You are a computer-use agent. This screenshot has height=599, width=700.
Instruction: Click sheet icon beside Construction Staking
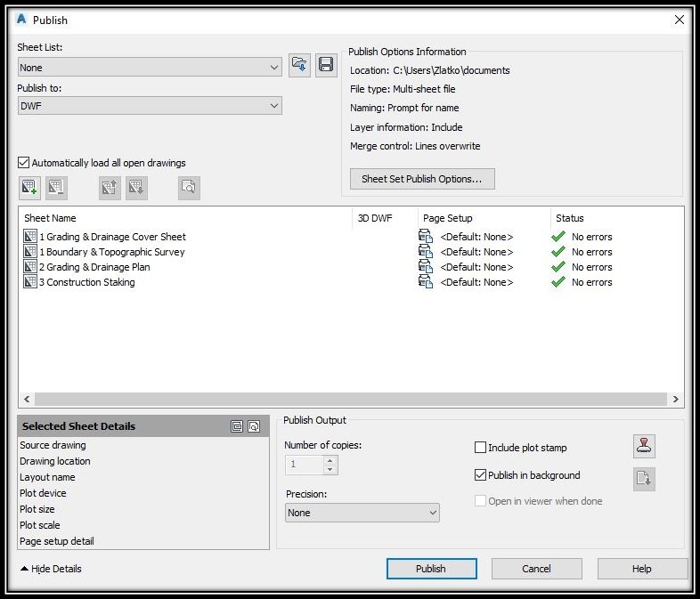tap(30, 282)
